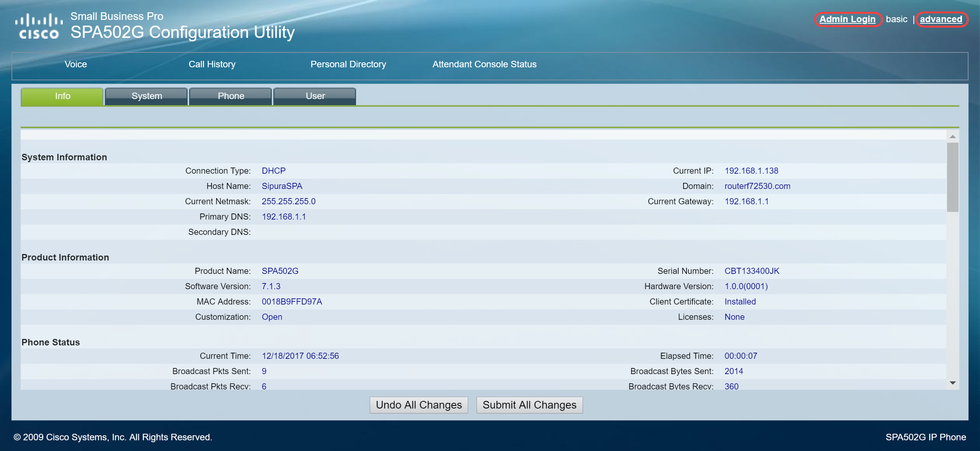Viewport: 980px width, 451px height.
Task: Open the Call History menu
Action: 212,64
